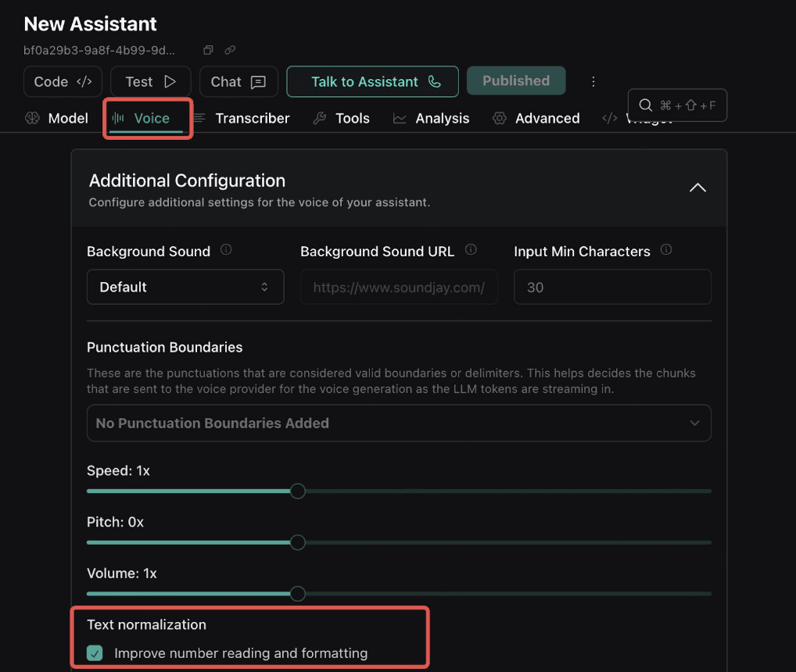The width and height of the screenshot is (796, 672).
Task: Click the Talk to Assistant button
Action: [372, 81]
